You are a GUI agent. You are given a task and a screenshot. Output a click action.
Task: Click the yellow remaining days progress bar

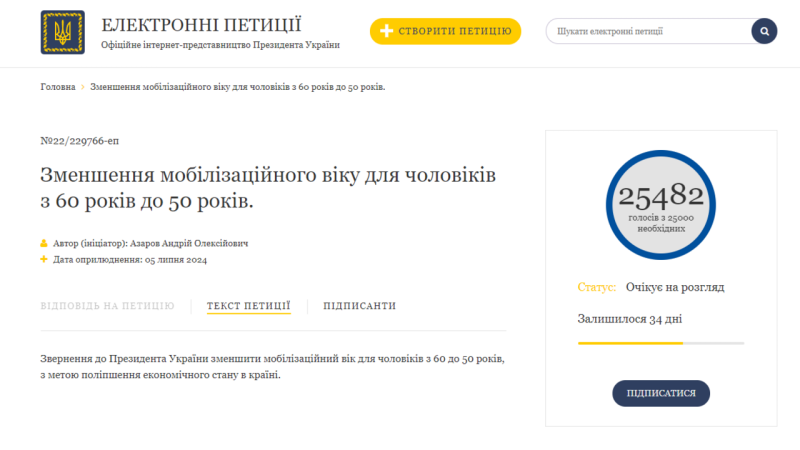pos(630,343)
